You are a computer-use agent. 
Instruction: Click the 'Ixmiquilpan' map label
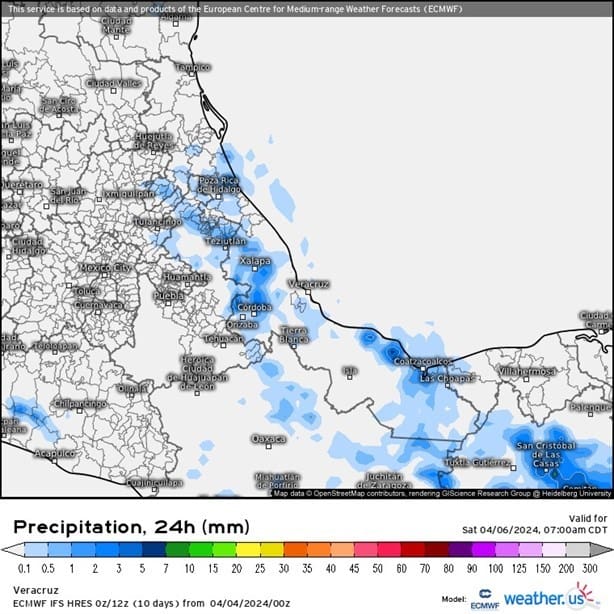tap(128, 194)
